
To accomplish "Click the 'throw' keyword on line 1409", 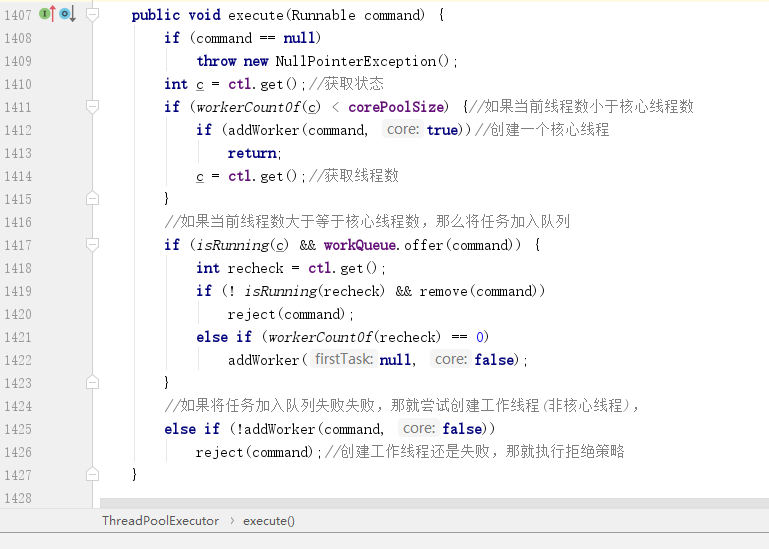I will pyautogui.click(x=216, y=61).
